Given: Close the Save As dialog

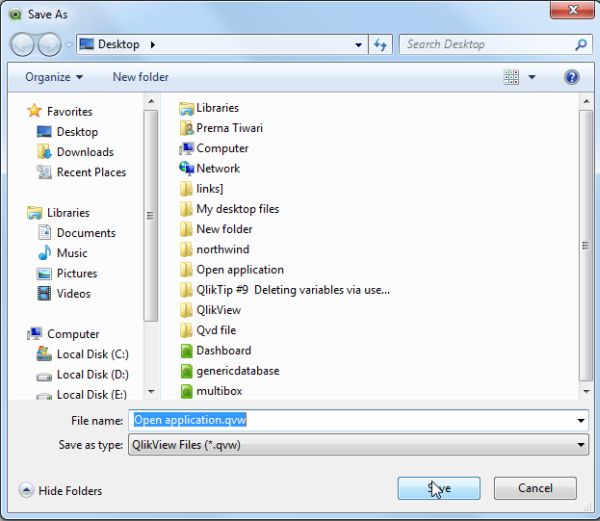Looking at the screenshot, I should (x=572, y=10).
